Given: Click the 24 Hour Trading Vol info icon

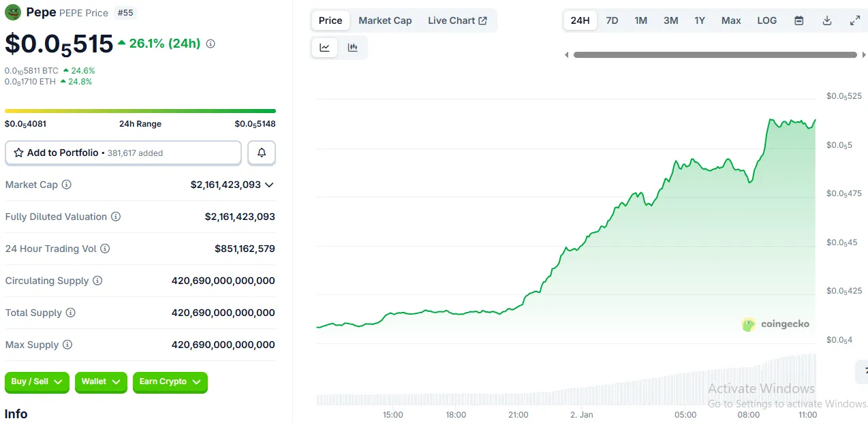Looking at the screenshot, I should (105, 249).
